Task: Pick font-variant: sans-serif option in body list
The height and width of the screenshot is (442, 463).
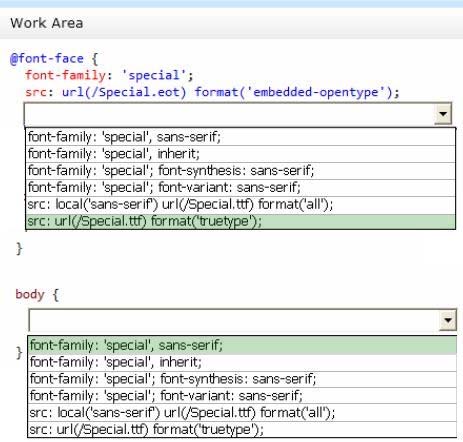Action: click(242, 396)
